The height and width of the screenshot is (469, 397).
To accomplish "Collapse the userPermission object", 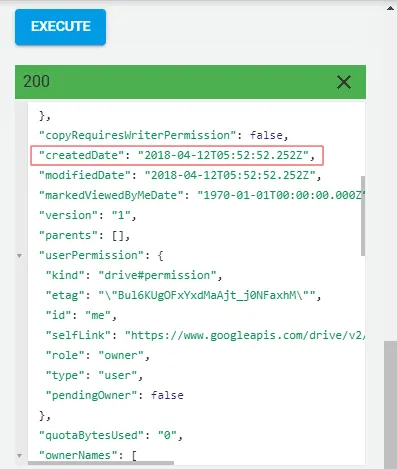I will tap(20, 256).
